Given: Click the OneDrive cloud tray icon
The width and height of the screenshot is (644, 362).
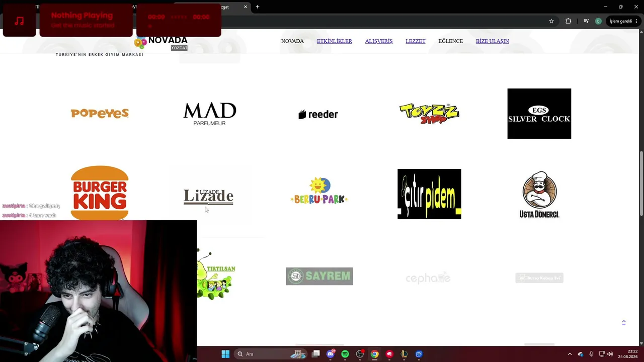Looking at the screenshot, I should (x=581, y=354).
